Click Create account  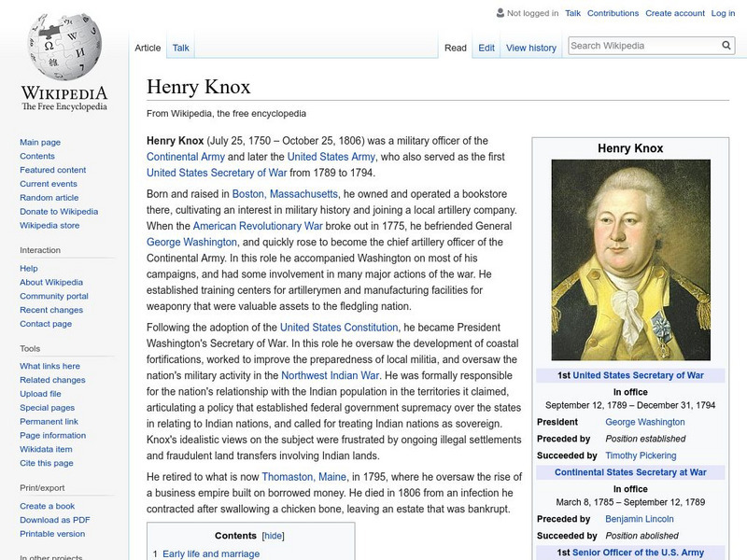[674, 13]
